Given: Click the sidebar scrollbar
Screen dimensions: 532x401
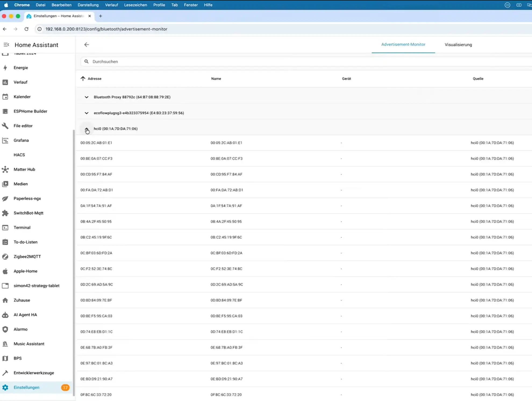Looking at the screenshot, I should click(73, 262).
